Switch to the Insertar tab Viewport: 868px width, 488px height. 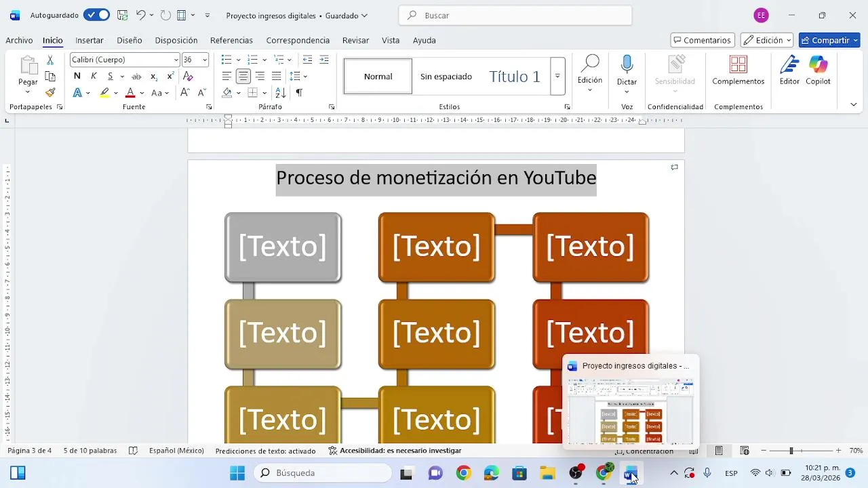(x=90, y=40)
